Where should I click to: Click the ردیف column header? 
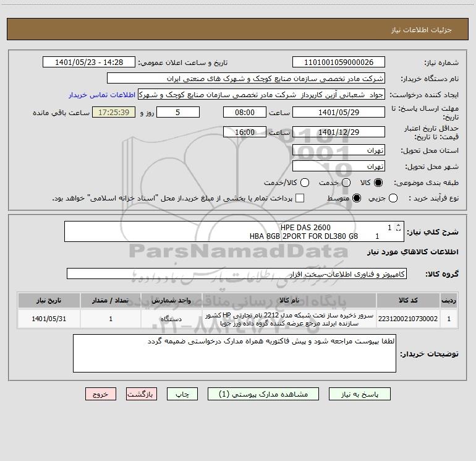(x=449, y=300)
